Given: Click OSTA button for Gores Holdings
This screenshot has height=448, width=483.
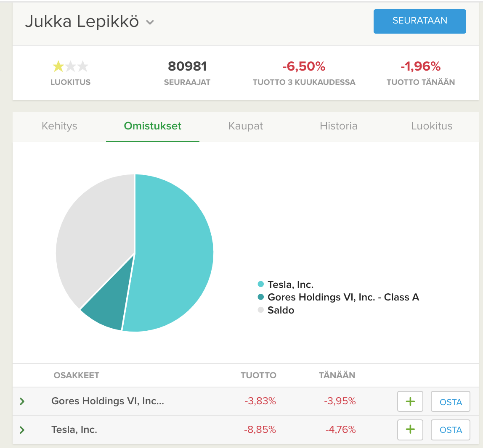Looking at the screenshot, I should (x=451, y=402).
